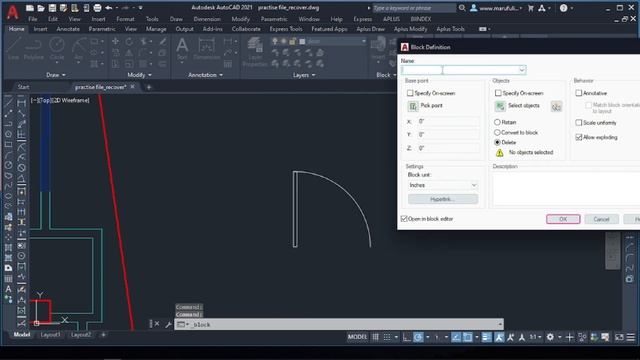
Task: Click the Quick Select icon beside Select objects
Action: (556, 107)
